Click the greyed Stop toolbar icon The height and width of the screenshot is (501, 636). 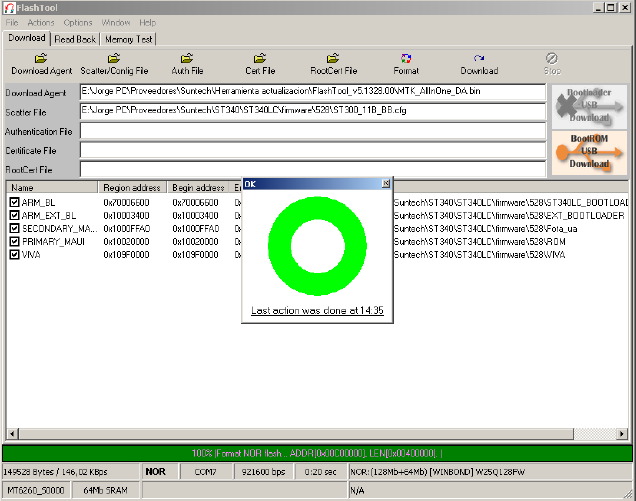click(x=552, y=58)
